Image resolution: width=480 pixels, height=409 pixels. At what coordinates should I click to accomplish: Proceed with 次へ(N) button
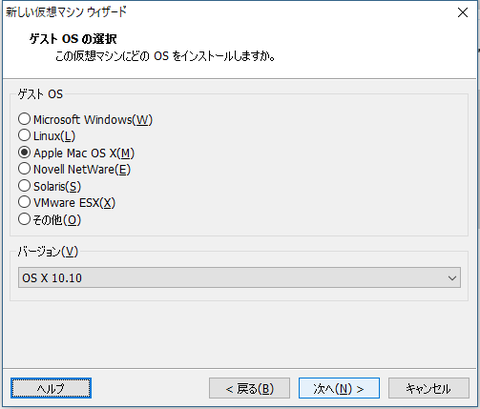point(339,388)
